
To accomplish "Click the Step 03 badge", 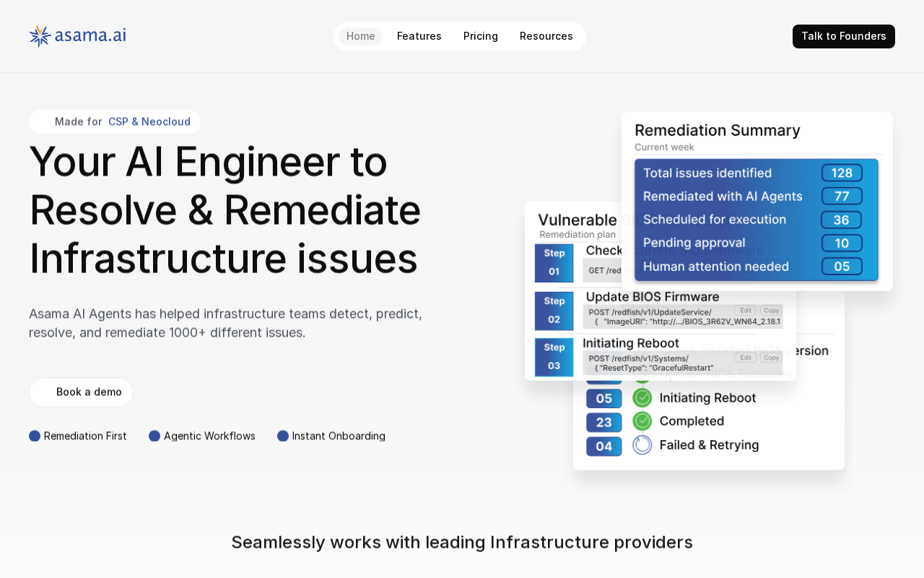I will click(554, 358).
